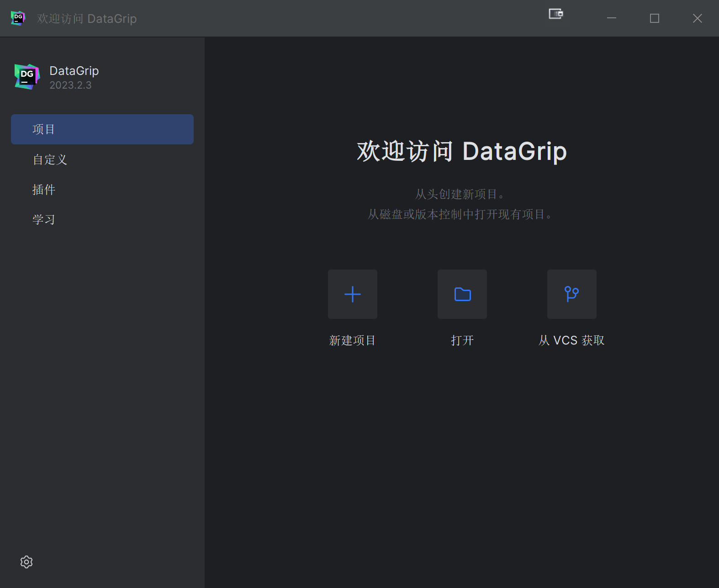The width and height of the screenshot is (719, 588).
Task: Close the DataGrip welcome window
Action: pyautogui.click(x=698, y=18)
